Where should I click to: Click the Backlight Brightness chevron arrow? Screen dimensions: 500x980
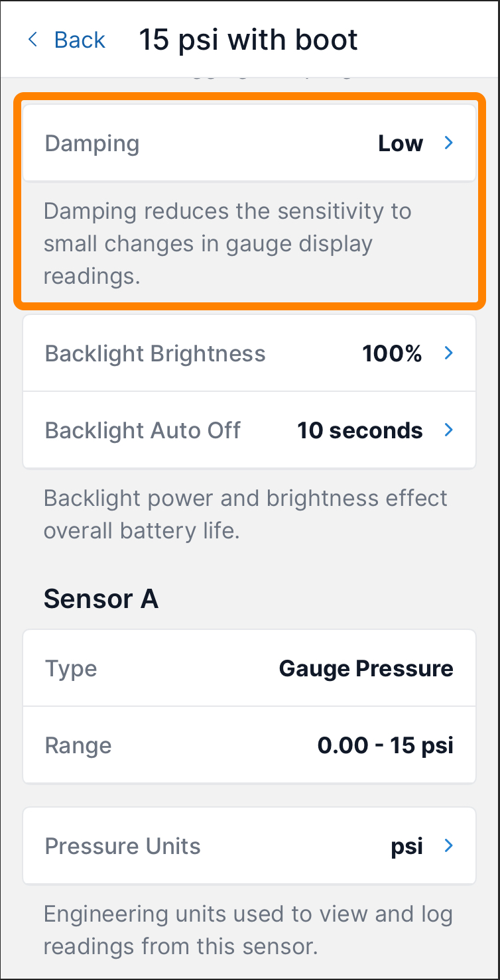pyautogui.click(x=448, y=353)
